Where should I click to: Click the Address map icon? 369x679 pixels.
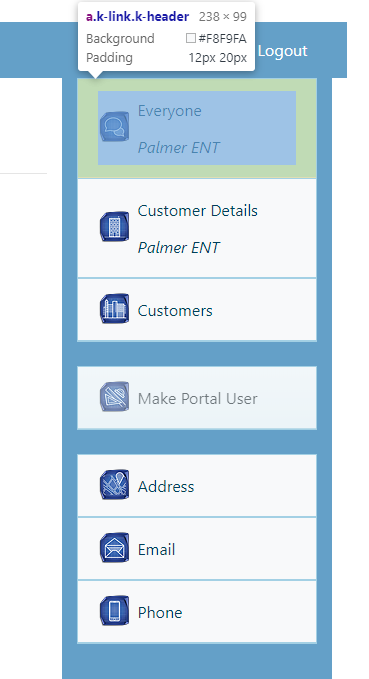(x=114, y=485)
